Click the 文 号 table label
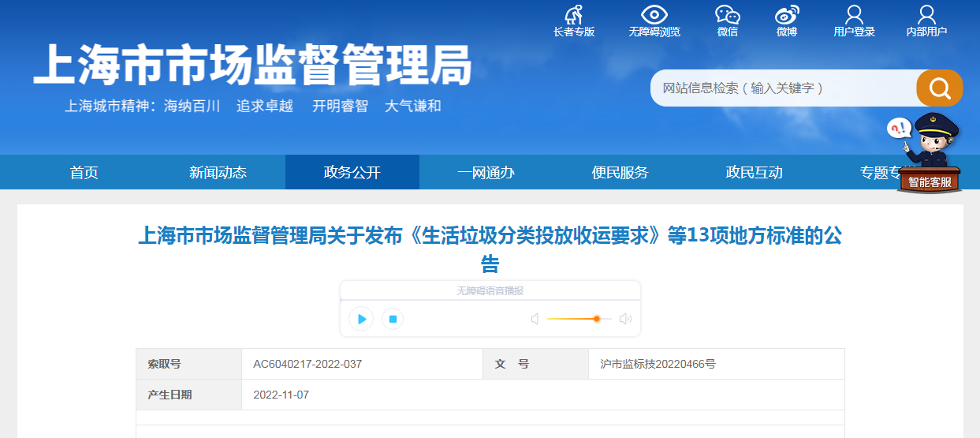This screenshot has height=438, width=980. 512,364
